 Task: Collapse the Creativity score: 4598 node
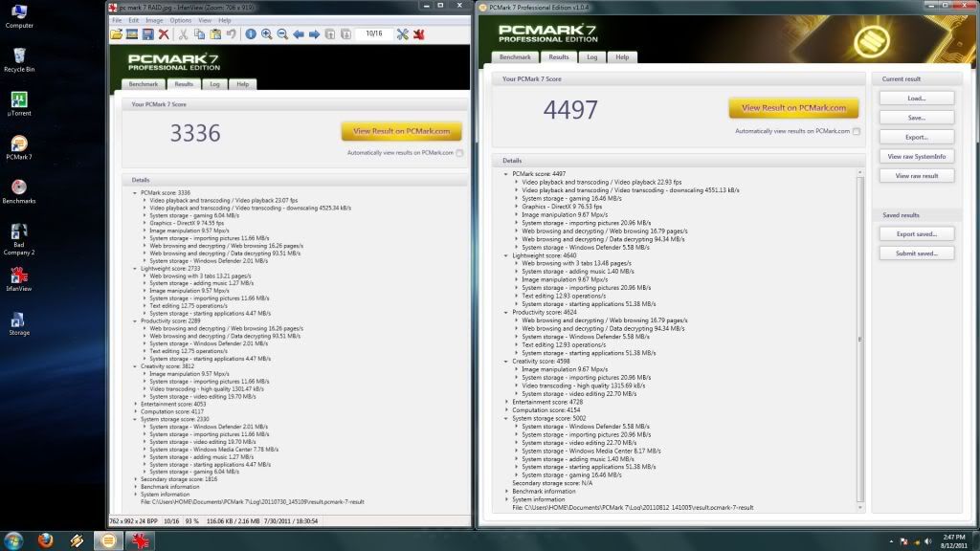(x=506, y=361)
